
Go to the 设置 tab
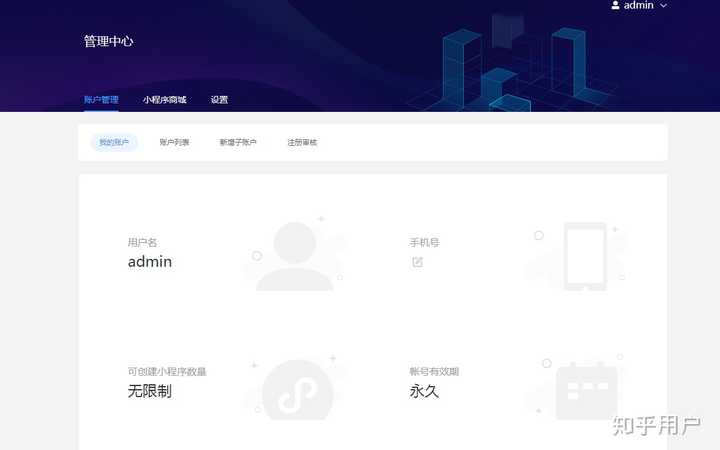coord(219,100)
